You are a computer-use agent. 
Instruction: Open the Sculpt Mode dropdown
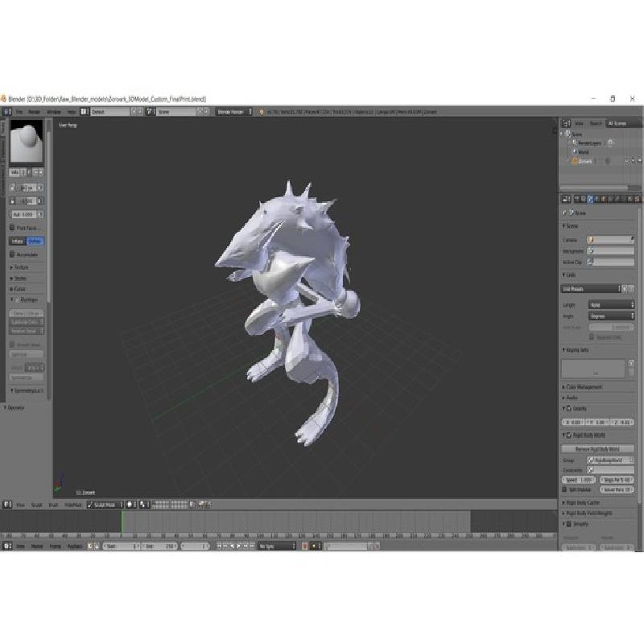click(105, 505)
